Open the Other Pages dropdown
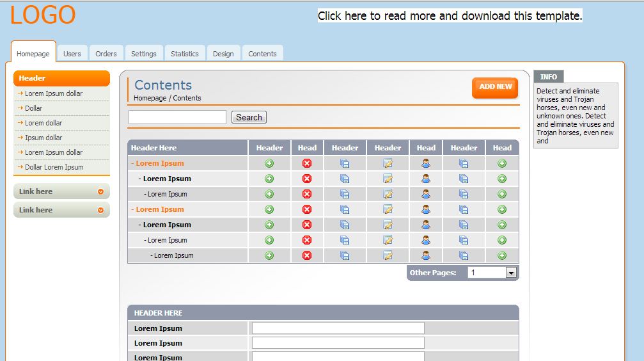Viewport: 644px width, 361px height. (510, 273)
